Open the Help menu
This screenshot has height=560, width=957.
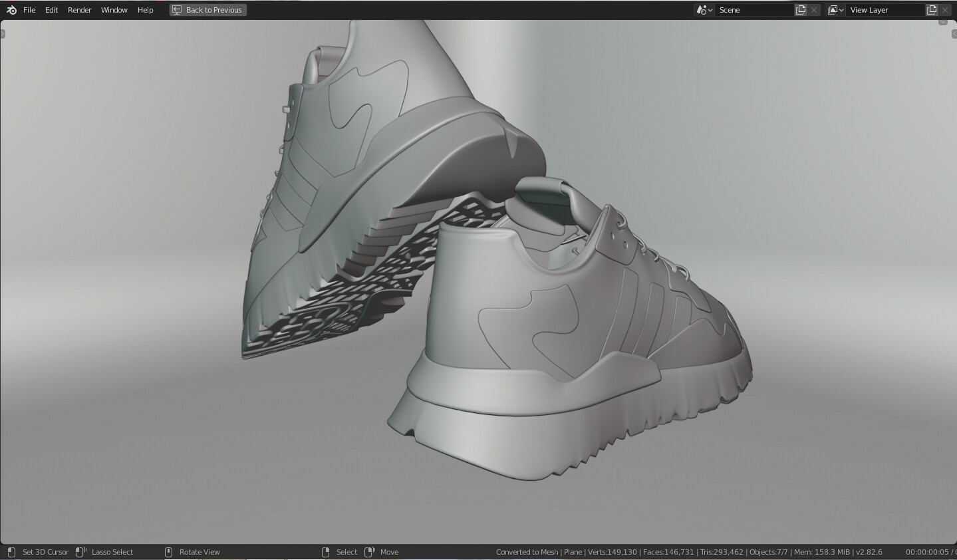(x=145, y=10)
